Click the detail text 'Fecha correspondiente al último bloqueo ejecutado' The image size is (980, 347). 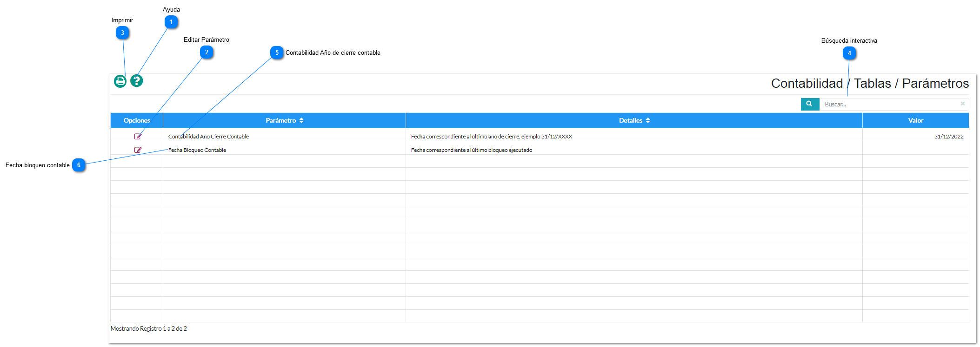coord(472,150)
